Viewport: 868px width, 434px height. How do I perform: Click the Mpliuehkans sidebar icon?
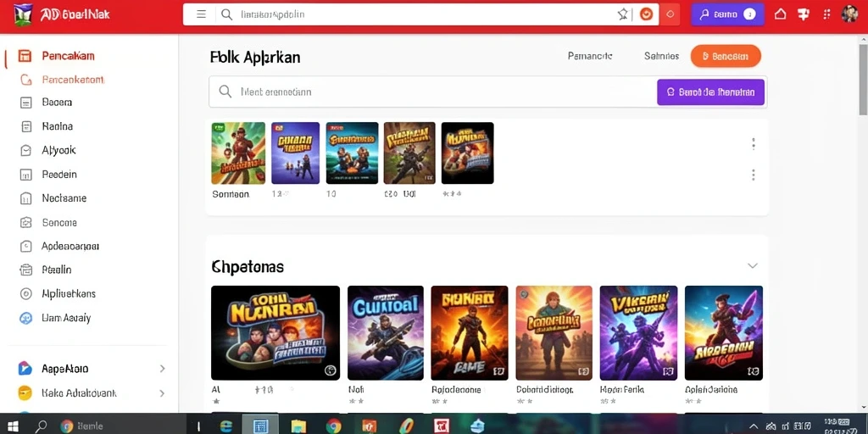25,294
